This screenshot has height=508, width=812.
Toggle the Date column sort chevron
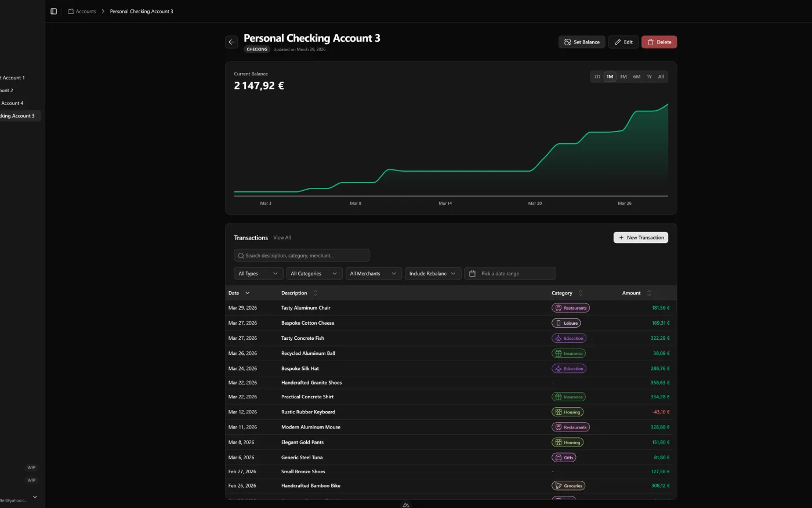pos(248,293)
